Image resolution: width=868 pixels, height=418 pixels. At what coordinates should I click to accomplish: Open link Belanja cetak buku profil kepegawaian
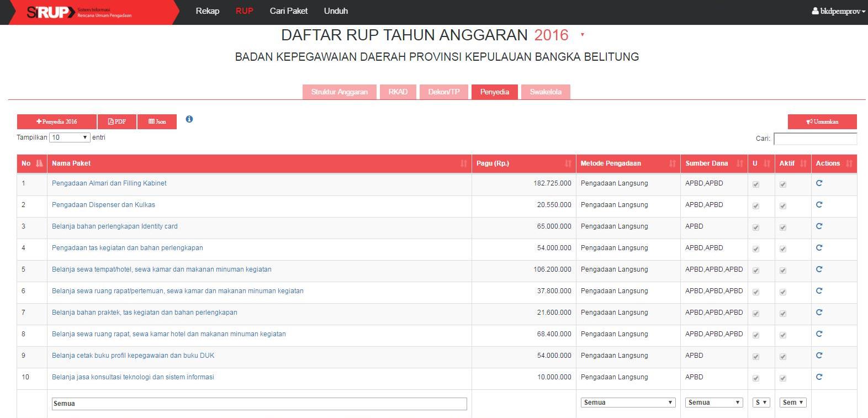[x=133, y=356]
